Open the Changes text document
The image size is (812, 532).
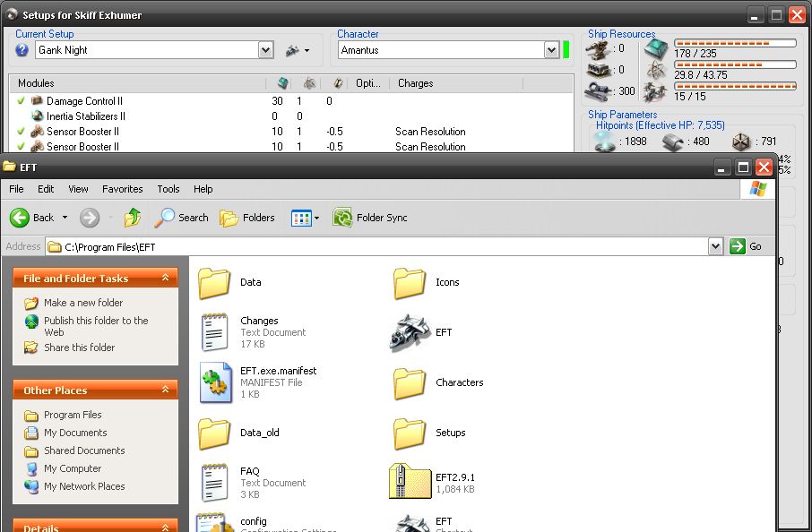coord(253,332)
